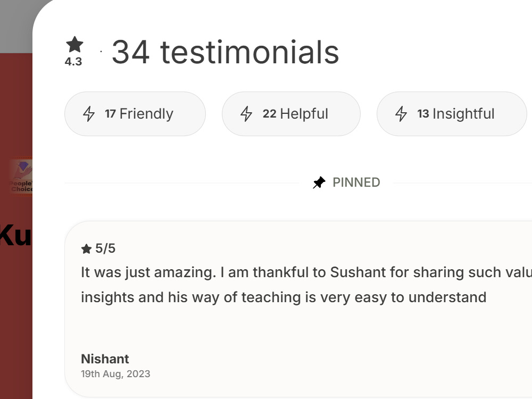Image resolution: width=532 pixels, height=399 pixels.
Task: Select the 22 Helpful tag pill
Action: tap(291, 114)
